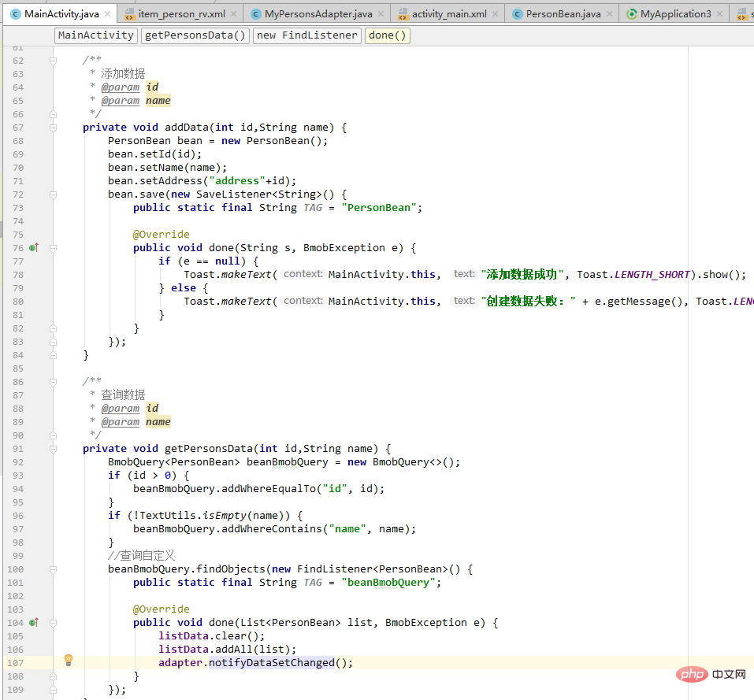Collapse the SaveListener block at line 72

click(54, 194)
